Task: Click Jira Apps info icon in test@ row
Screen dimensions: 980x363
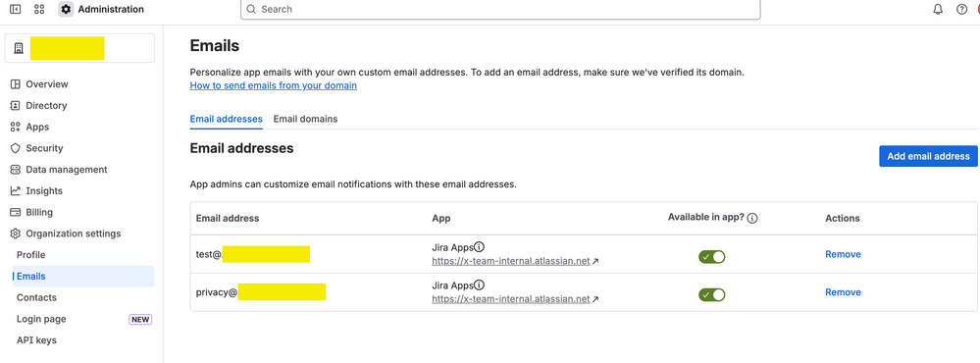Action: (x=480, y=246)
